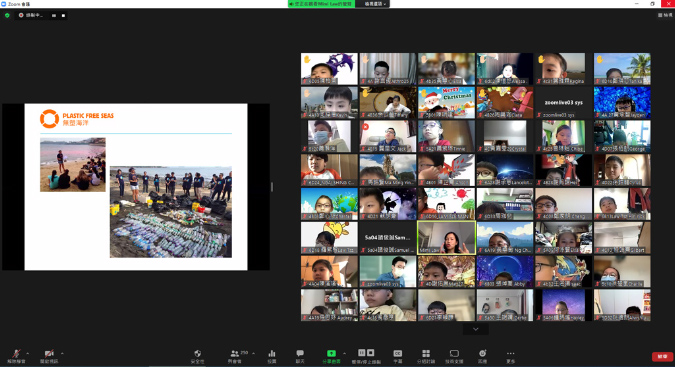Screen dimensions: 675x367
Task: Open the View Options dropdown
Action: 375,4
